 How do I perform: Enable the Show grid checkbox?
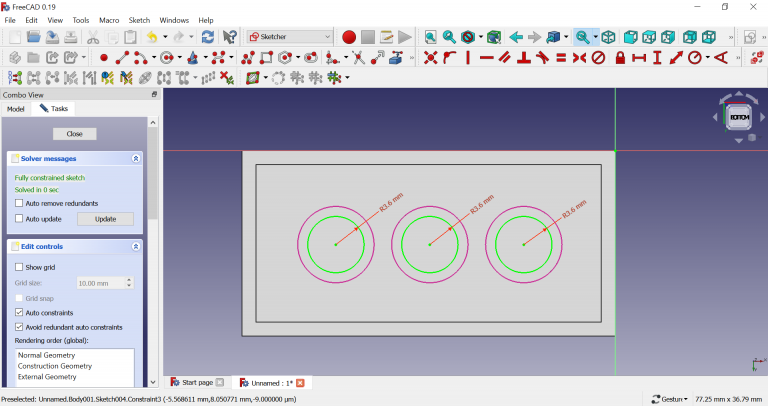tap(19, 267)
